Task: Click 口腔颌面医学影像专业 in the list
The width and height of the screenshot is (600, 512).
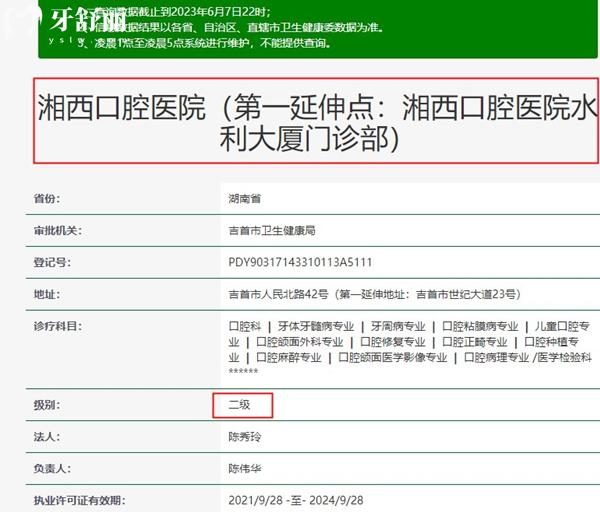Action: point(393,357)
